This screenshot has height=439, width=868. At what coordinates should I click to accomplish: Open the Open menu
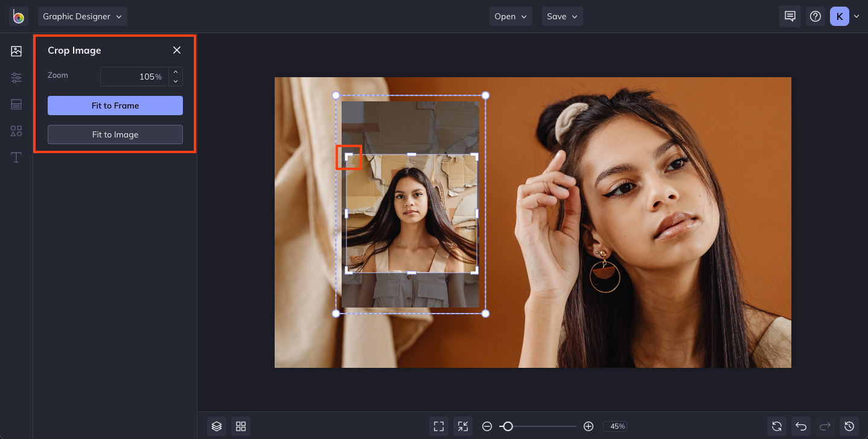511,16
